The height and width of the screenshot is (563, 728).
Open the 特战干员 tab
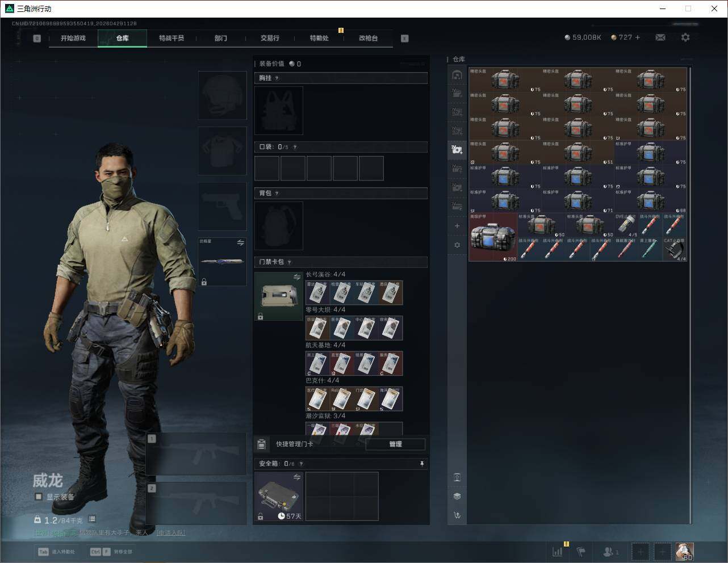[171, 38]
